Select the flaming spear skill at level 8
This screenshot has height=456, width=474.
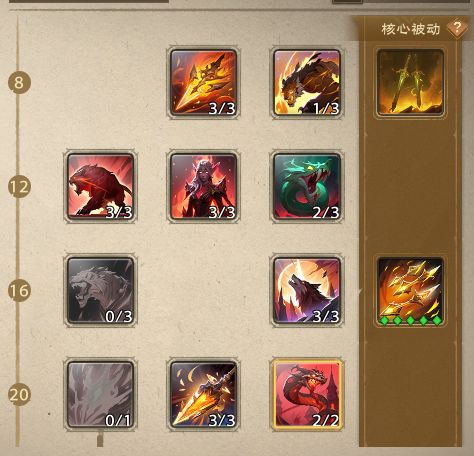point(203,83)
